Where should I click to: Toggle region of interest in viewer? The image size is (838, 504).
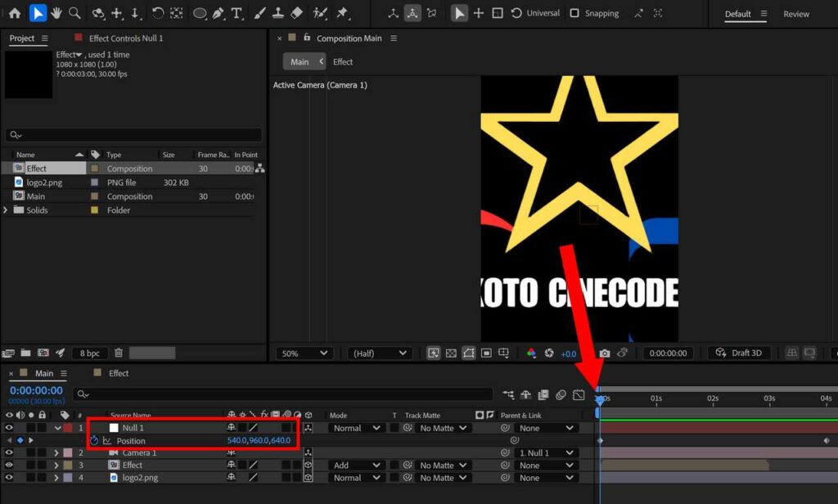486,353
